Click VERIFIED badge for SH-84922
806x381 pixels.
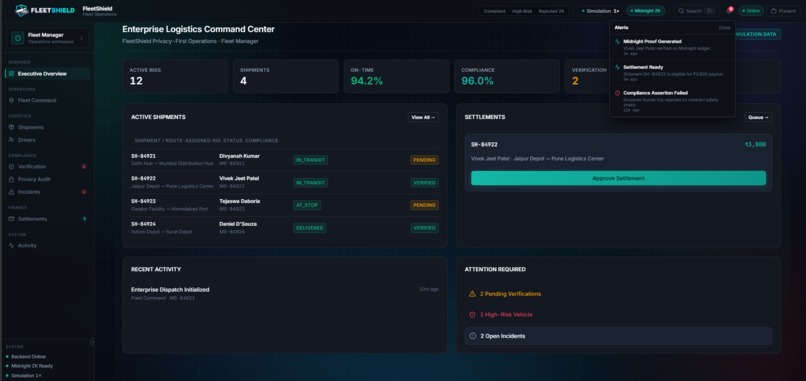[424, 183]
